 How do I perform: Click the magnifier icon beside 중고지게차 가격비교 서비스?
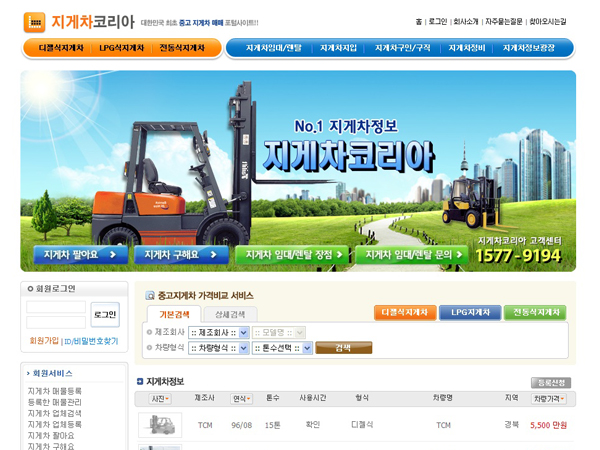click(x=150, y=296)
